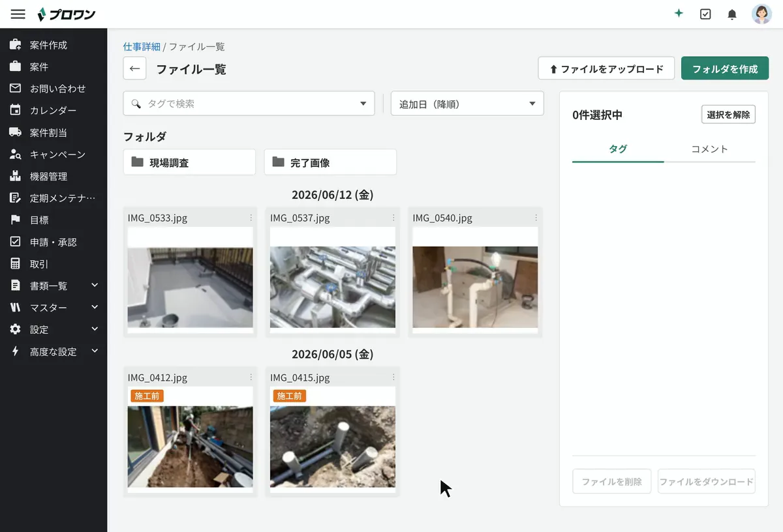Switch to the コメント tab
Viewport: 783px width, 532px height.
(x=710, y=149)
